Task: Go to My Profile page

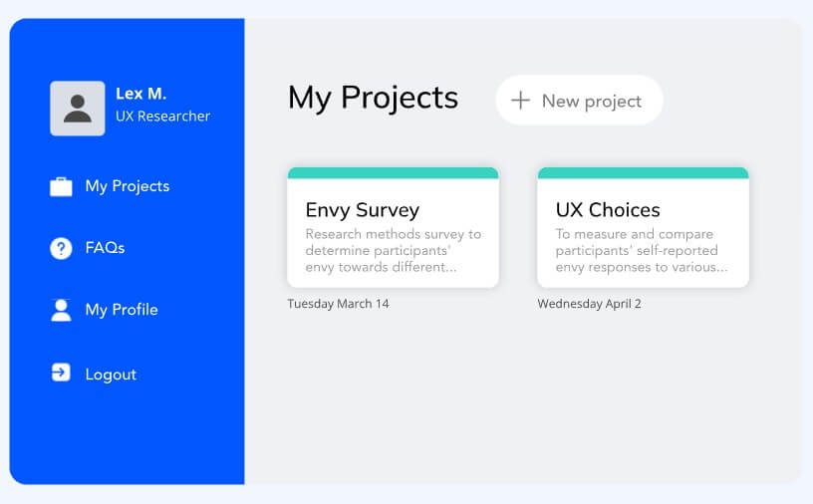Action: coord(122,310)
